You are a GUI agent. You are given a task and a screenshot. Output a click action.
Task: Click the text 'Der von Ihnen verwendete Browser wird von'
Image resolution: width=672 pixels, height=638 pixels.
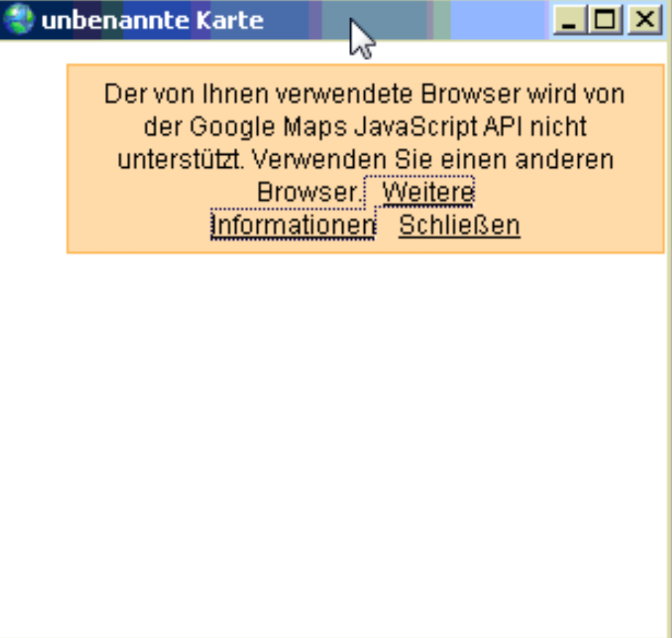tap(364, 93)
